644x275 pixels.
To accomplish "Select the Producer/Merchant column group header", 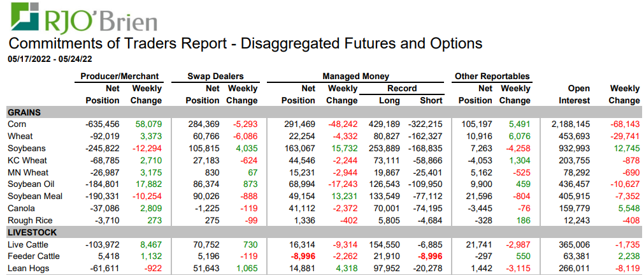I will pos(119,77).
